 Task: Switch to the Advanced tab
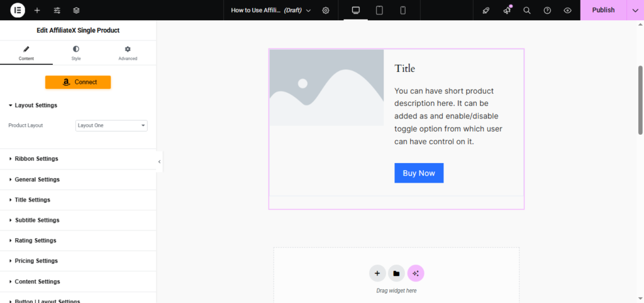pos(128,53)
